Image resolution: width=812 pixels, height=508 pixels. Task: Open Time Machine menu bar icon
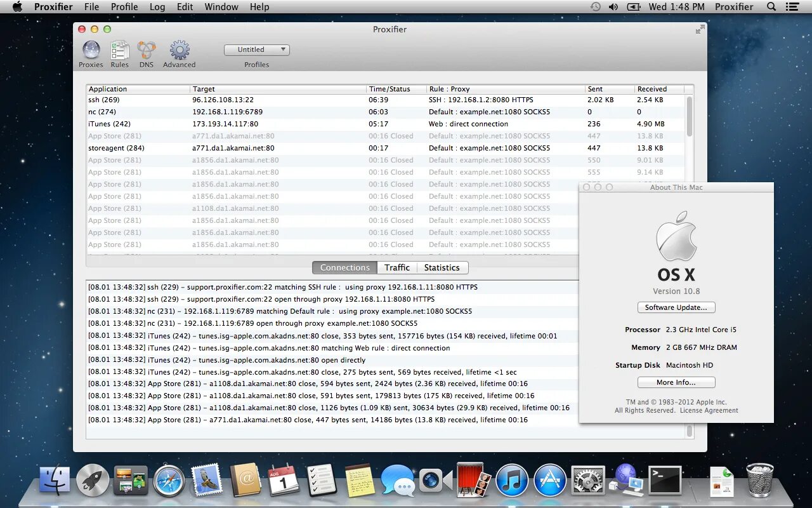tap(596, 7)
